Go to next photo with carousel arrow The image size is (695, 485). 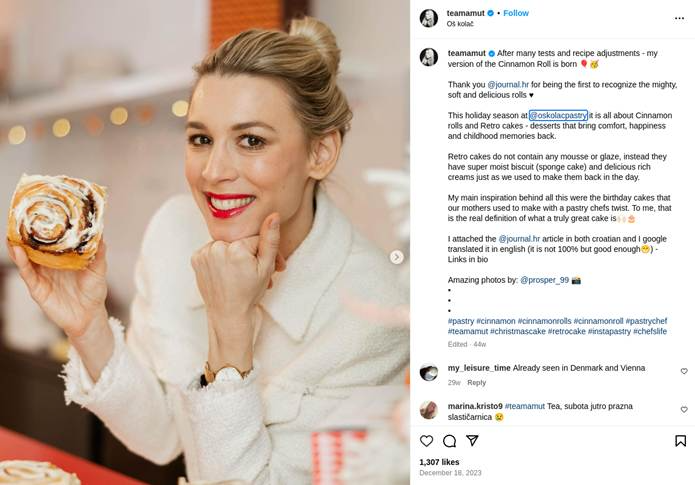pos(397,257)
